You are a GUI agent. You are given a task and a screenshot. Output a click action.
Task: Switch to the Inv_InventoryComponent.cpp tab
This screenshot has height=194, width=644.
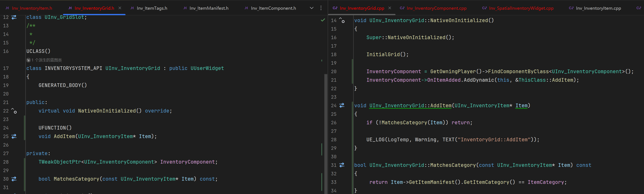point(433,8)
